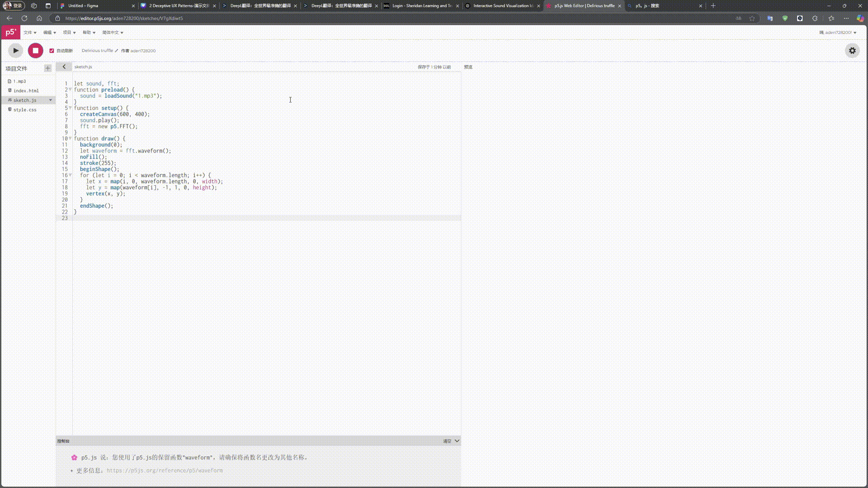Click the Play sketch button
This screenshot has height=488, width=868.
[16, 51]
